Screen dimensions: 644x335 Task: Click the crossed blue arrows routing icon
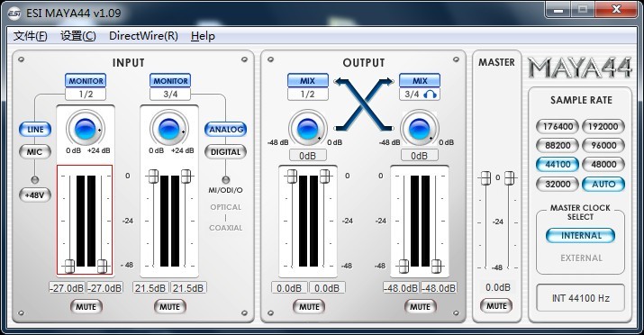[364, 104]
